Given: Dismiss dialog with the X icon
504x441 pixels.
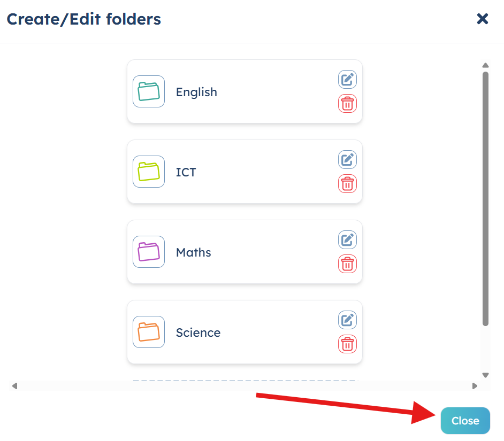Looking at the screenshot, I should coord(483,19).
